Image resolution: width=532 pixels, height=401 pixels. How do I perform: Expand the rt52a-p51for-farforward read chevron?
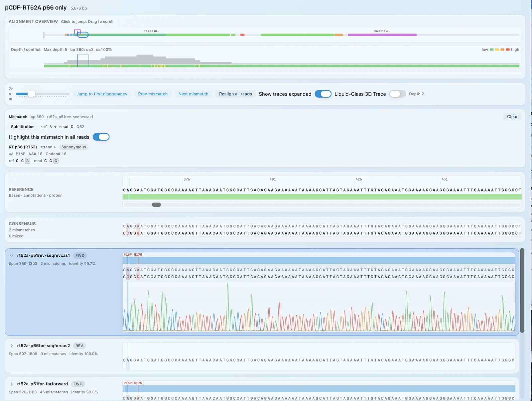pos(11,384)
